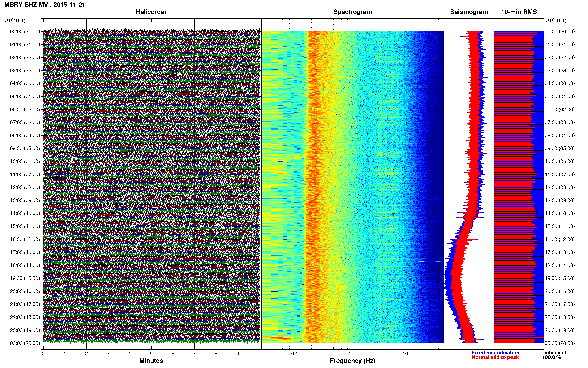Viewport: 588px width, 368px height.
Task: Click the 'UTC (LT)' label beside the RMS panel
Action: (556, 20)
